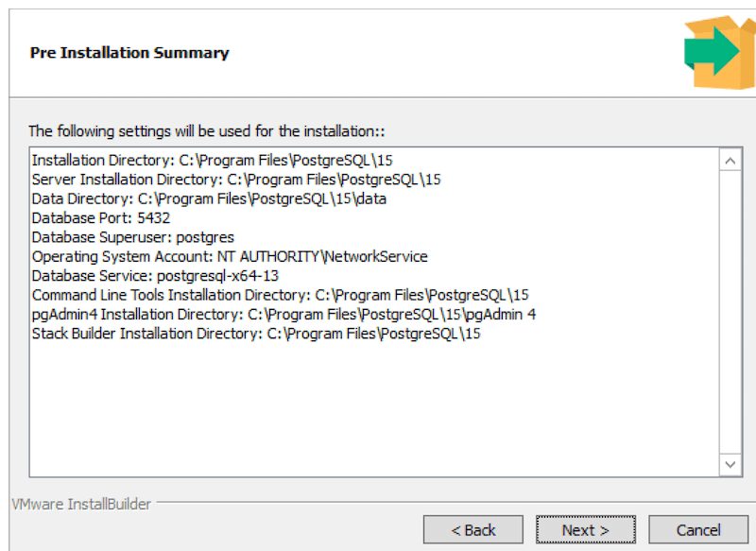Click the Next button
The height and width of the screenshot is (551, 756).
point(585,529)
